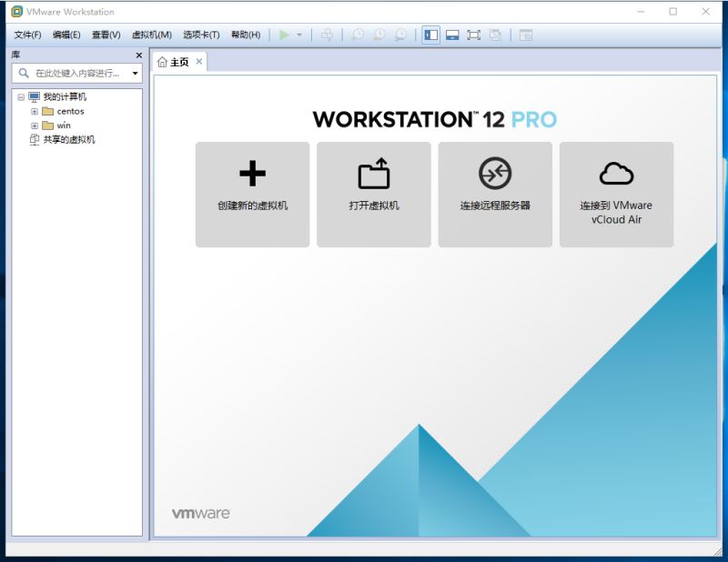Click 创建新的虚拟机 to create a VM

pyautogui.click(x=252, y=196)
